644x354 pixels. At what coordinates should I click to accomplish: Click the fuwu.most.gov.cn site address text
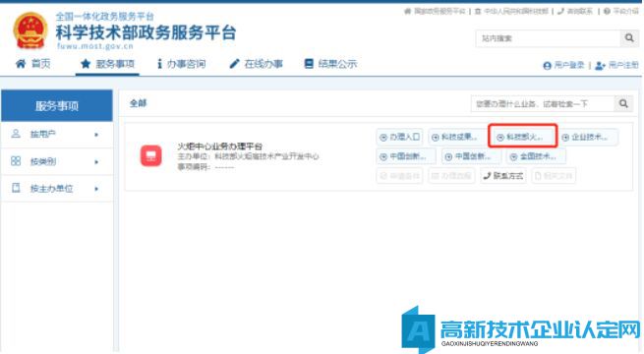point(94,46)
